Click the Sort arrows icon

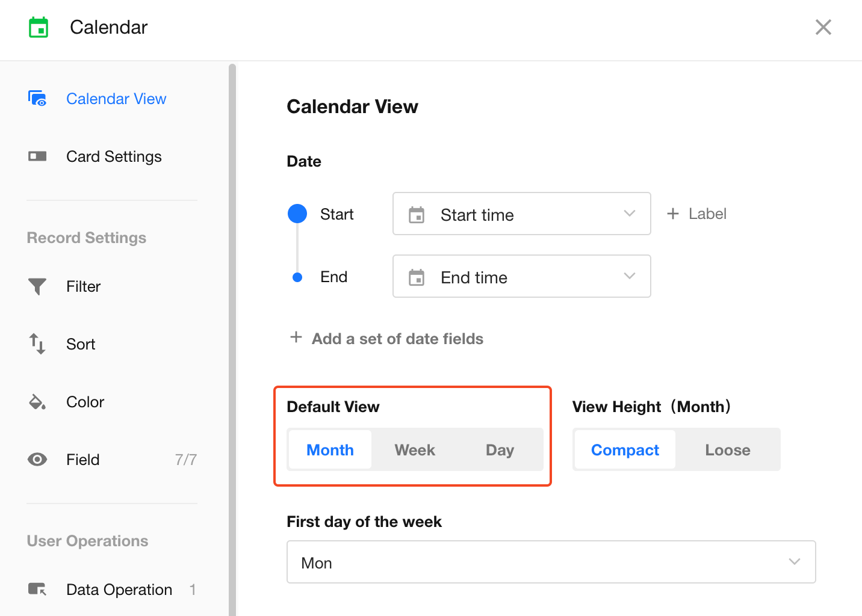click(37, 344)
